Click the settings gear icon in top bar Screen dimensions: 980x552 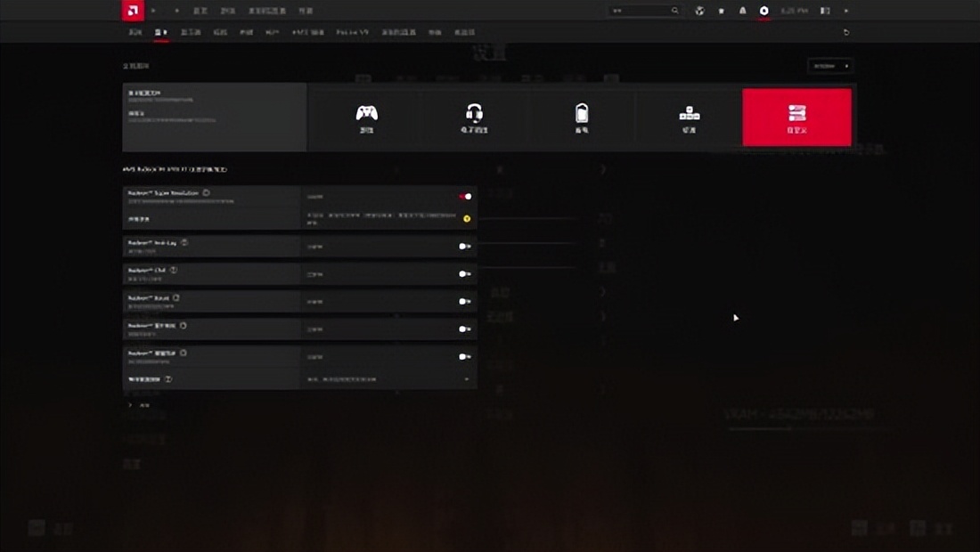tap(764, 11)
